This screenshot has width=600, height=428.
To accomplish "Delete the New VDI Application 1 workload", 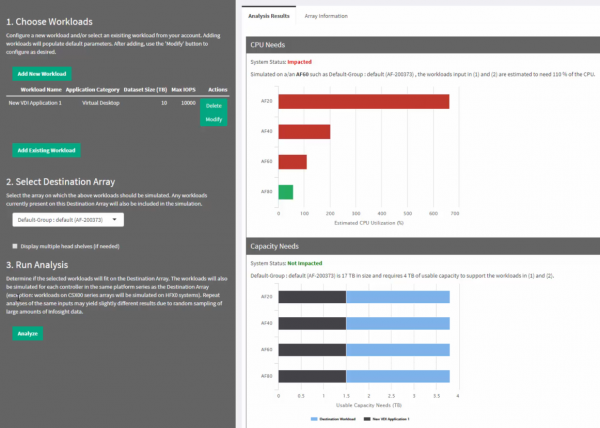I will [x=213, y=105].
